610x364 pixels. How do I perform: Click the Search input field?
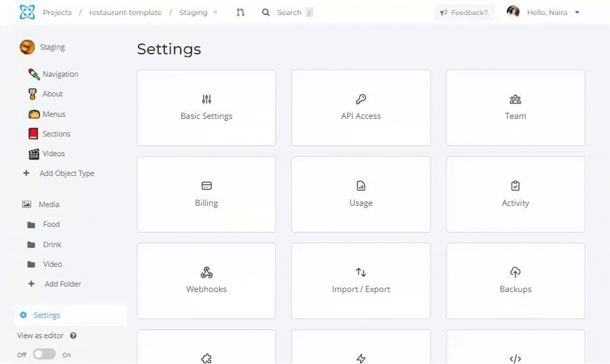tap(289, 12)
